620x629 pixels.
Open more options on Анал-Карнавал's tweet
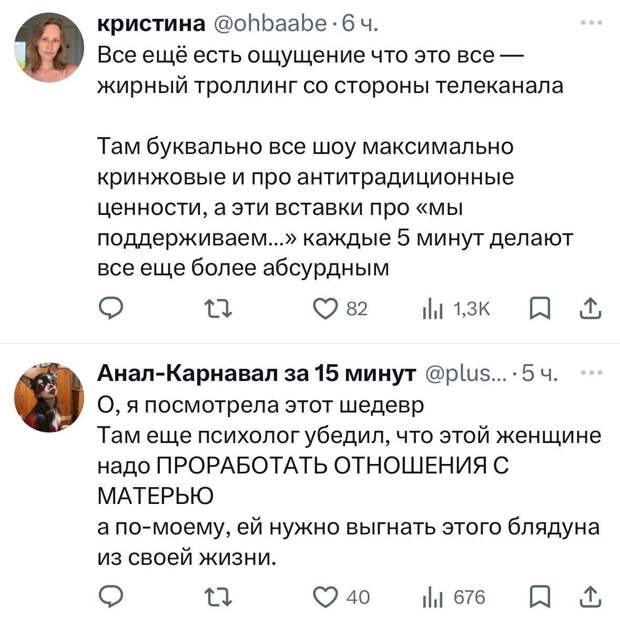click(598, 372)
